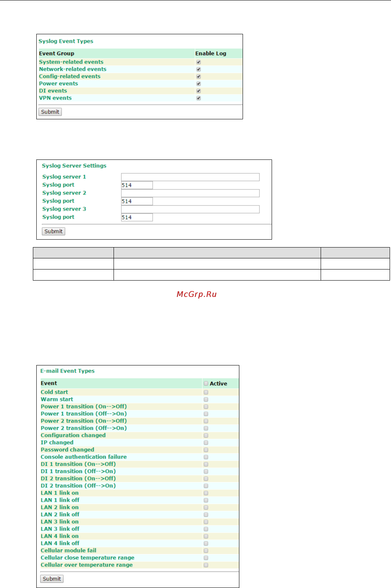
Task: Check the Active select-all checkbox in header
Action: point(206,383)
